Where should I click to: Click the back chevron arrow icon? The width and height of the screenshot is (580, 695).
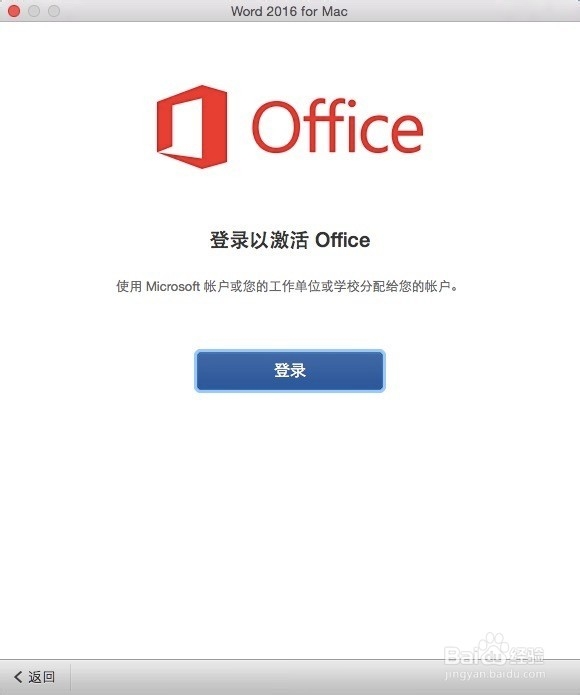pos(18,677)
